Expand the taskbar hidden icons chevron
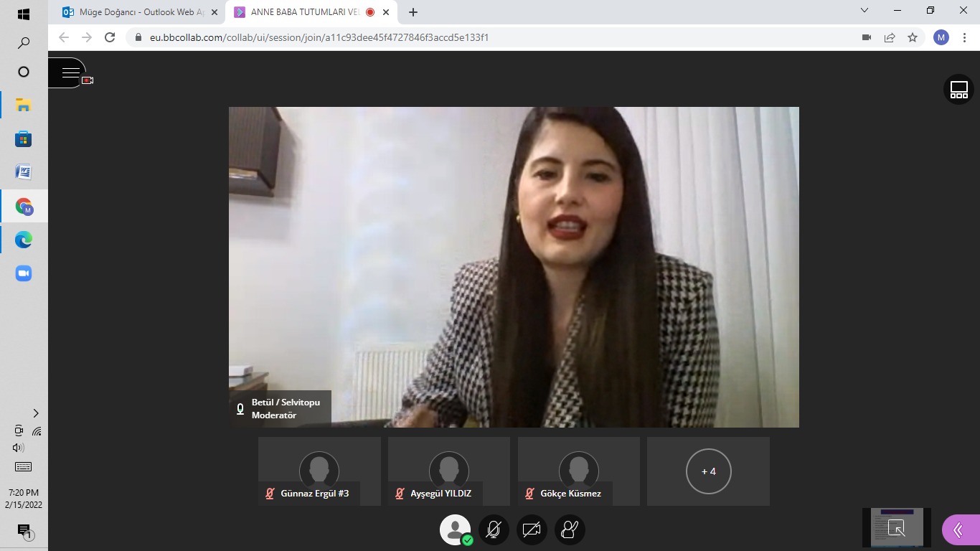The height and width of the screenshot is (551, 980). (x=36, y=413)
